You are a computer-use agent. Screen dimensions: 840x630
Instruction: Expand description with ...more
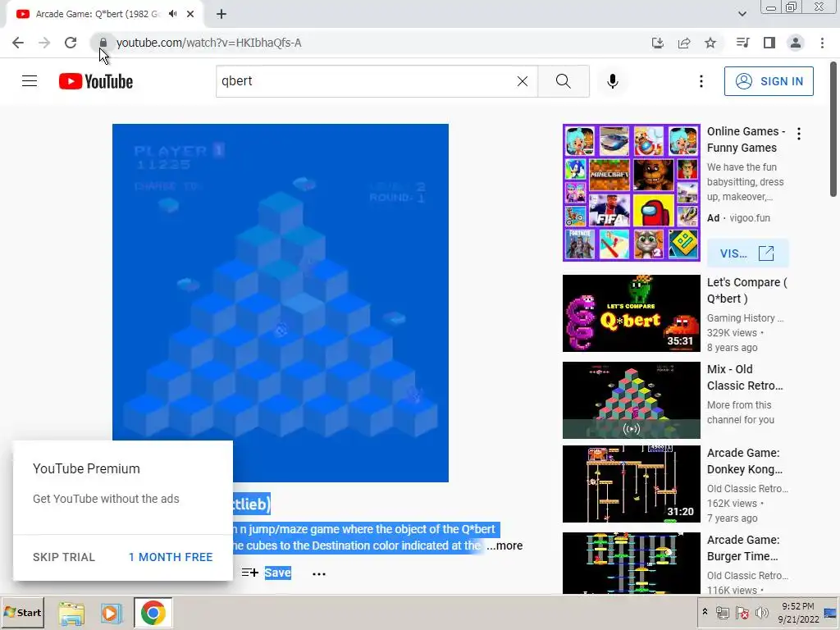pyautogui.click(x=504, y=546)
